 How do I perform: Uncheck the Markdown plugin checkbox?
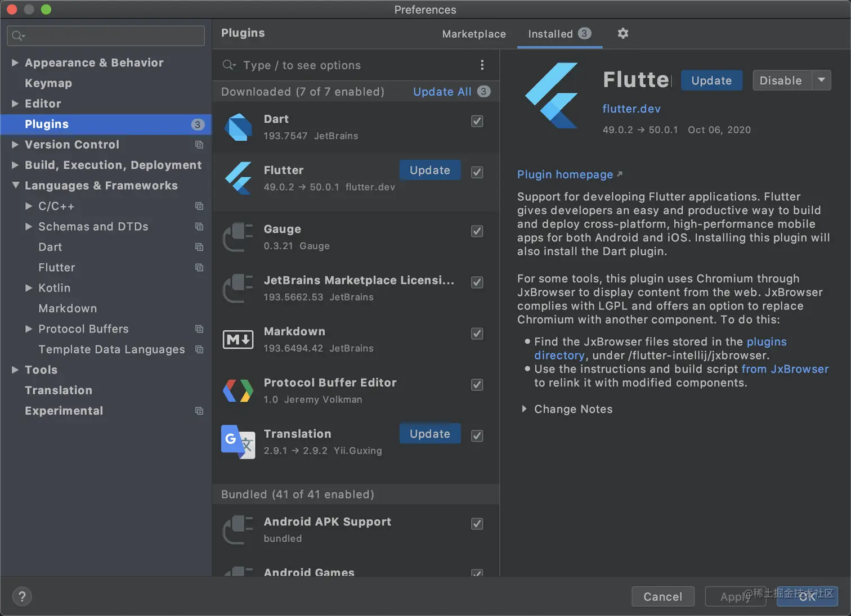pos(477,334)
